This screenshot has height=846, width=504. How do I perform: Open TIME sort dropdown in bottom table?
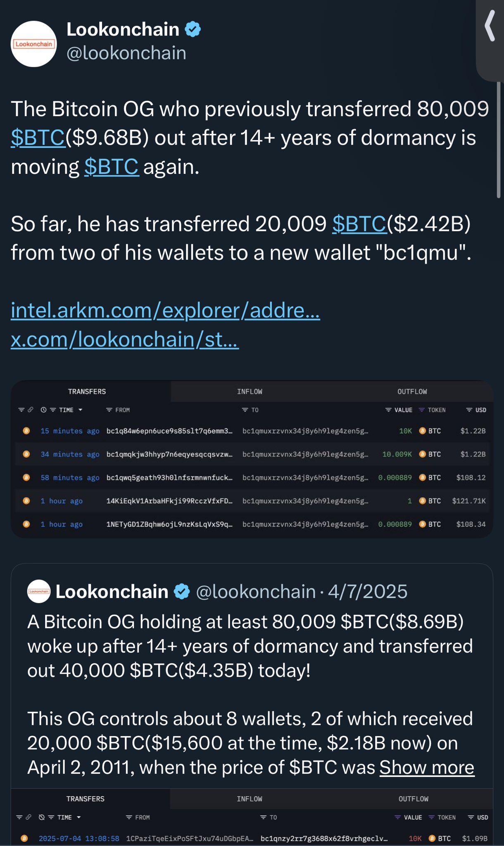point(78,817)
